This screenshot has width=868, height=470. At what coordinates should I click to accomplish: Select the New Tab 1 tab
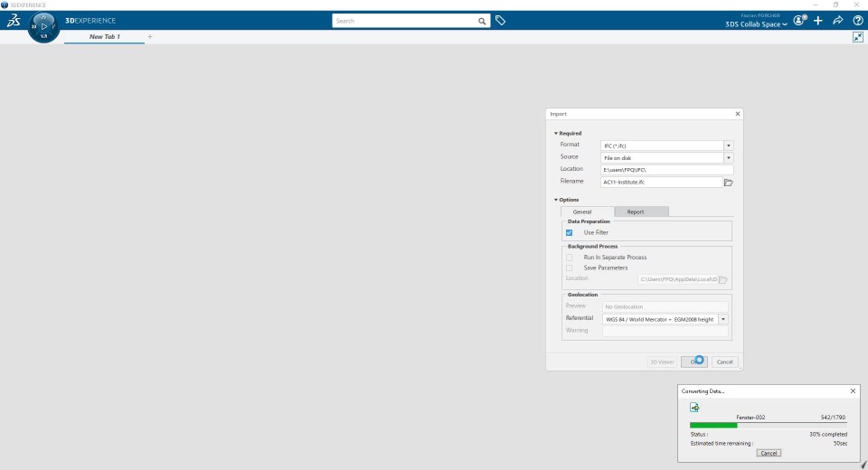tap(105, 36)
